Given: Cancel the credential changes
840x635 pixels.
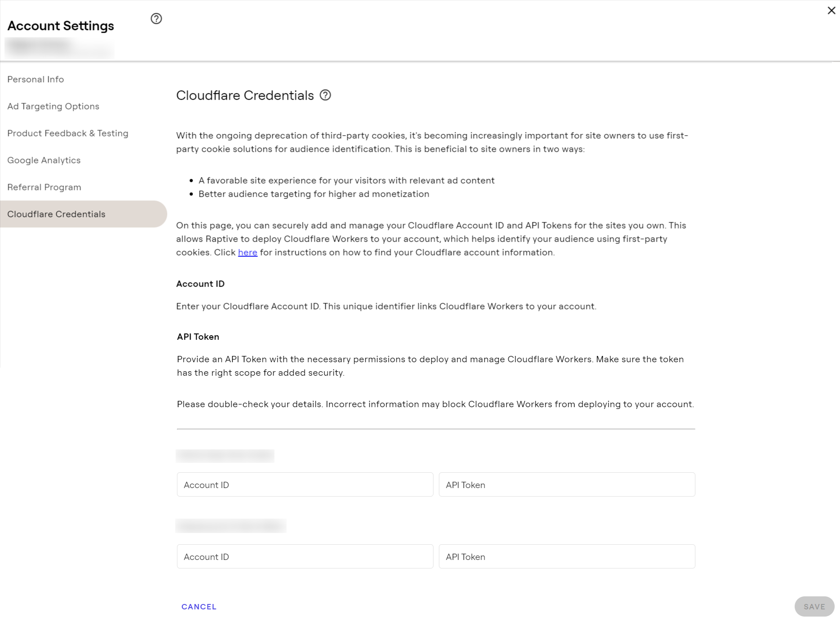Looking at the screenshot, I should coord(199,607).
